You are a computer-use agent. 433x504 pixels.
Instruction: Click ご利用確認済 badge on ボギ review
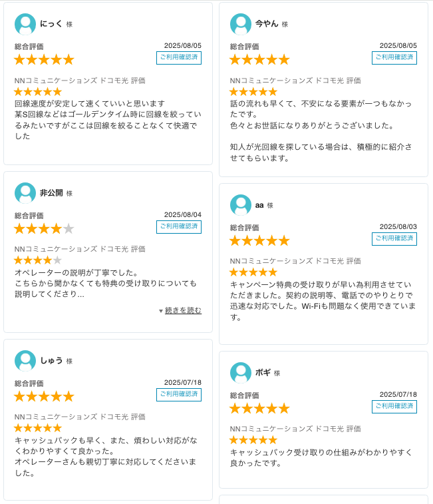click(x=394, y=407)
